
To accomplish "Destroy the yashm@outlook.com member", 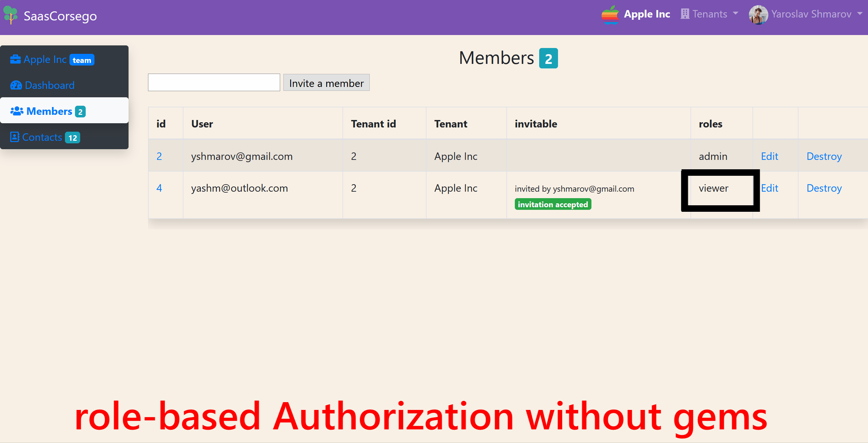I will (824, 188).
